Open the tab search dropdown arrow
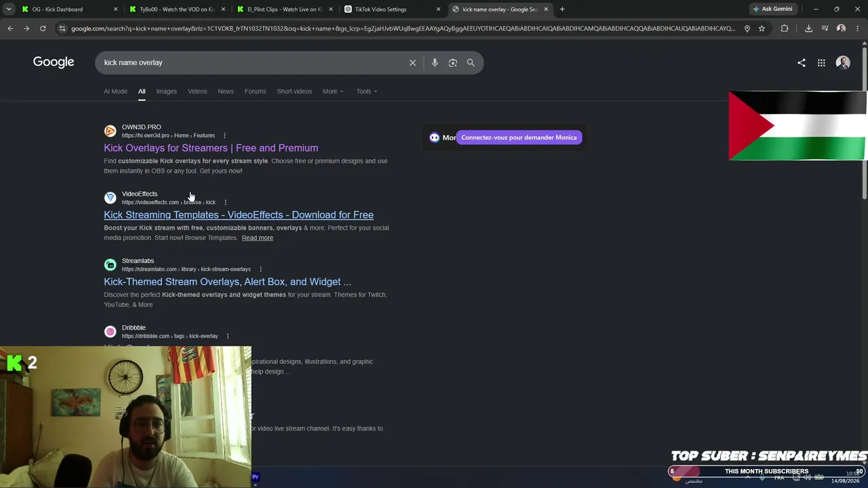 point(9,9)
